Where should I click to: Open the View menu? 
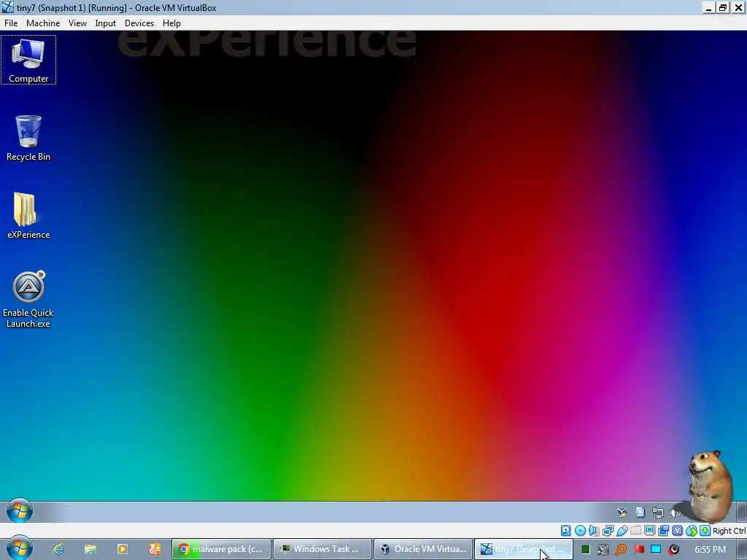pos(77,23)
